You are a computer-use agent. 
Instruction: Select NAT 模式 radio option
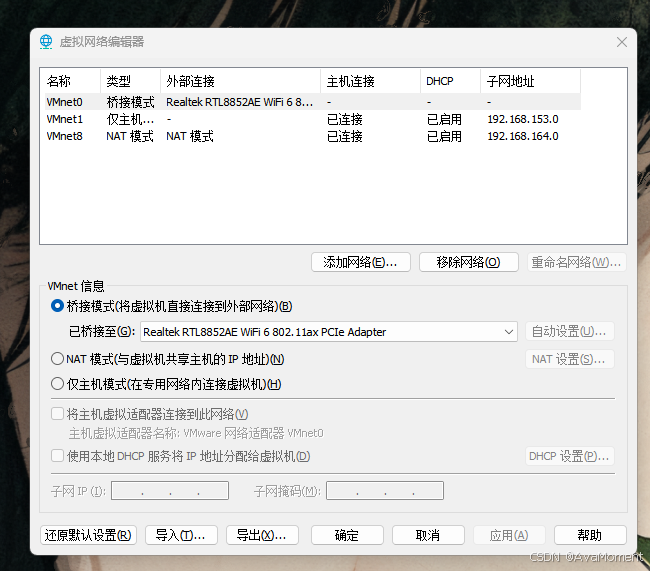pos(57,359)
